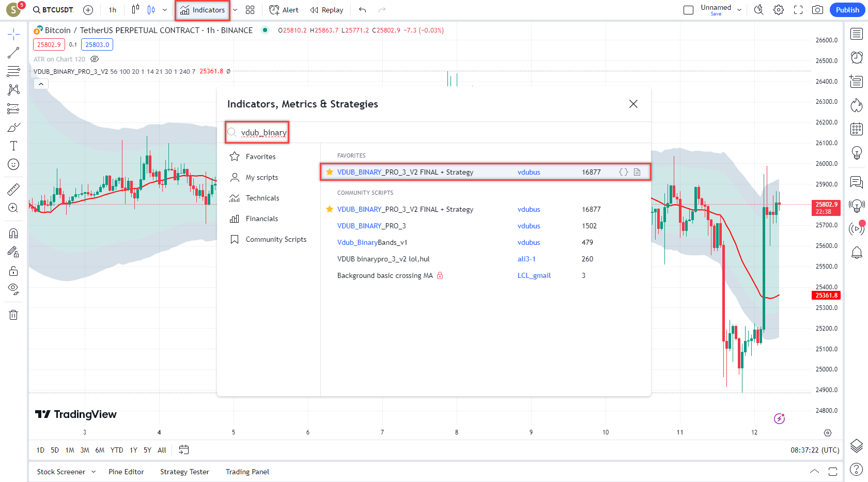Image resolution: width=868 pixels, height=482 pixels.
Task: Unfavorite VDUB_BINARY_PRO_3_V2 star in Community Scripts
Action: tap(330, 209)
